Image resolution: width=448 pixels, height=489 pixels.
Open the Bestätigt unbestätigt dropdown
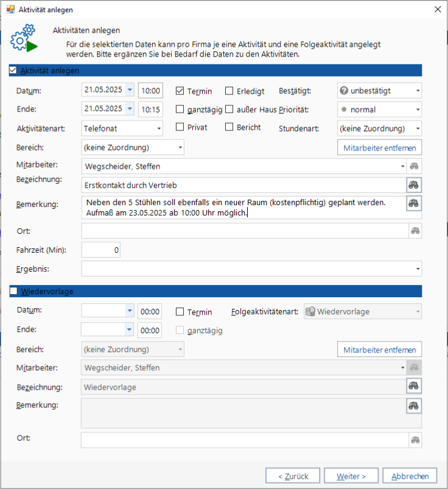[x=418, y=91]
